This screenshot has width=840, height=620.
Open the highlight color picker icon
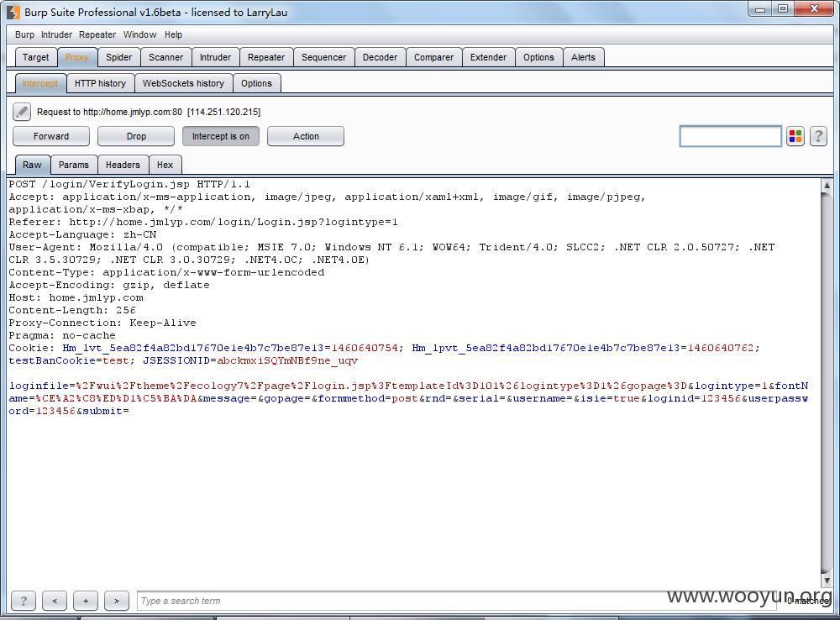(x=795, y=136)
